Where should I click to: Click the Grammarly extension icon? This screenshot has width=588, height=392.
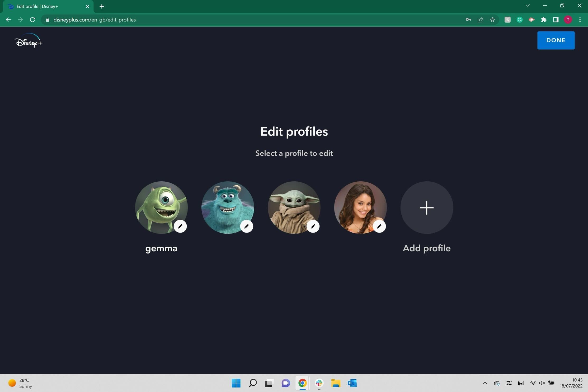pyautogui.click(x=519, y=20)
